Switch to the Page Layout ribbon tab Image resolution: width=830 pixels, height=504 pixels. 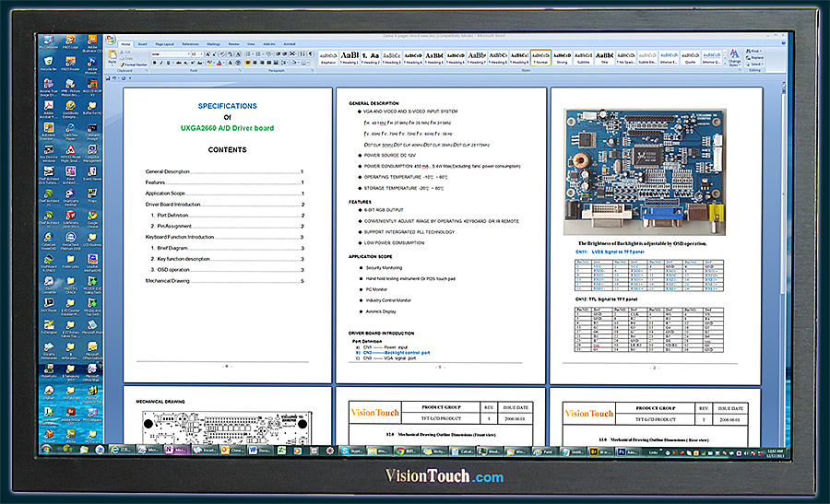tap(165, 43)
